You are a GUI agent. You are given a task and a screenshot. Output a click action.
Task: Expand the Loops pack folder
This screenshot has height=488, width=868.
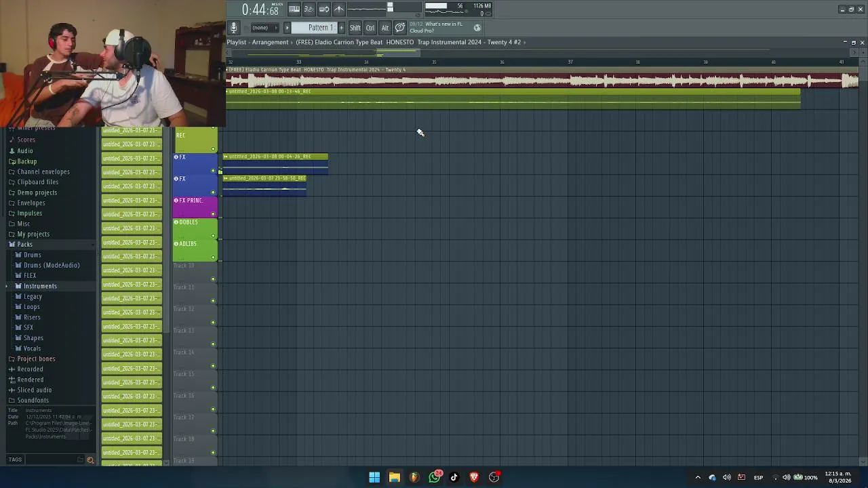click(x=31, y=307)
